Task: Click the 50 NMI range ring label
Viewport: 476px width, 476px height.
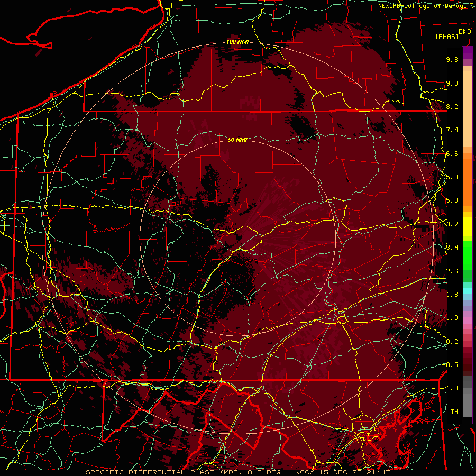Action: [x=237, y=140]
